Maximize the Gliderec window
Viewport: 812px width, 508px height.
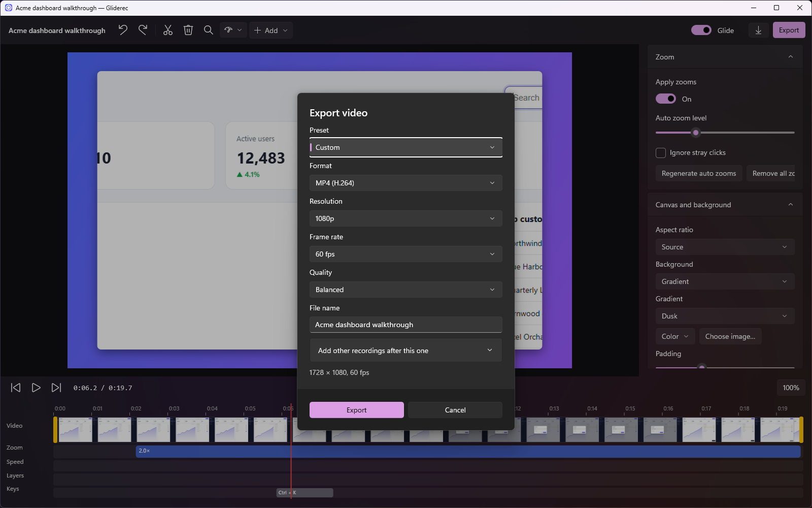click(x=776, y=8)
